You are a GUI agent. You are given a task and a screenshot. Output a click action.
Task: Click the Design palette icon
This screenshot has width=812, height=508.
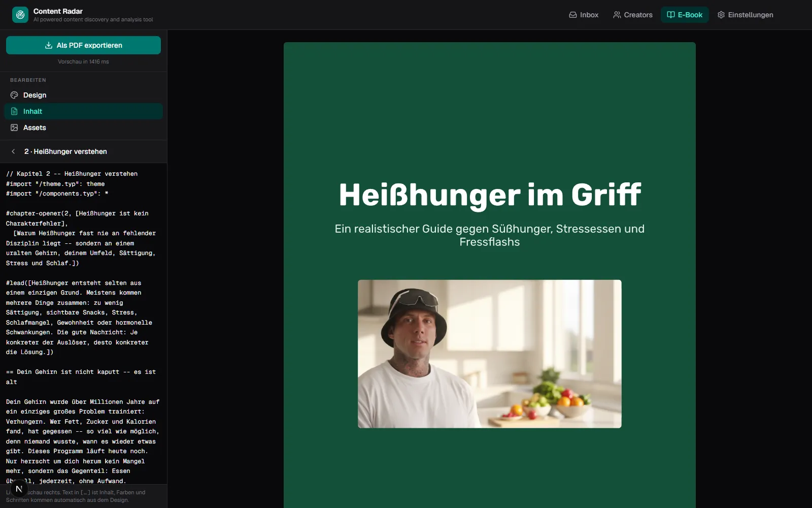coord(14,95)
